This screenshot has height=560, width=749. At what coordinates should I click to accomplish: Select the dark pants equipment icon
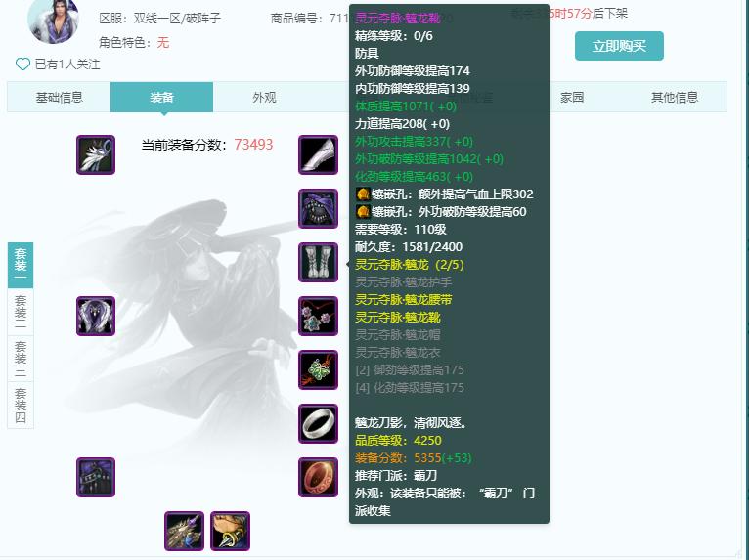96,477
